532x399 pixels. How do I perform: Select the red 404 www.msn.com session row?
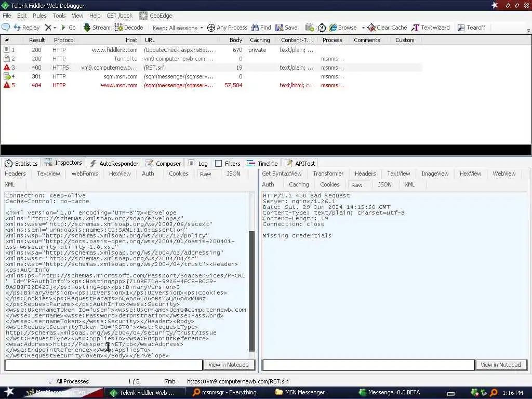coord(211,85)
